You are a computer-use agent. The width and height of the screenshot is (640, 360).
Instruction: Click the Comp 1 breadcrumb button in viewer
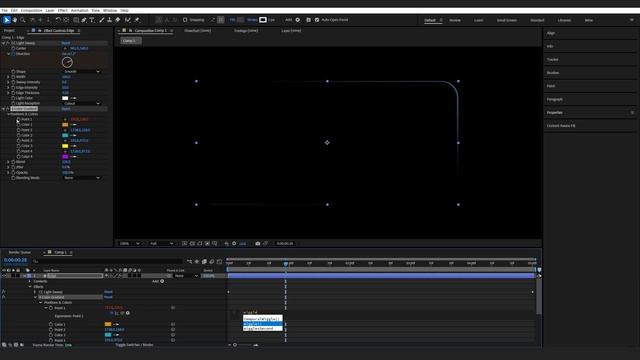[x=131, y=41]
